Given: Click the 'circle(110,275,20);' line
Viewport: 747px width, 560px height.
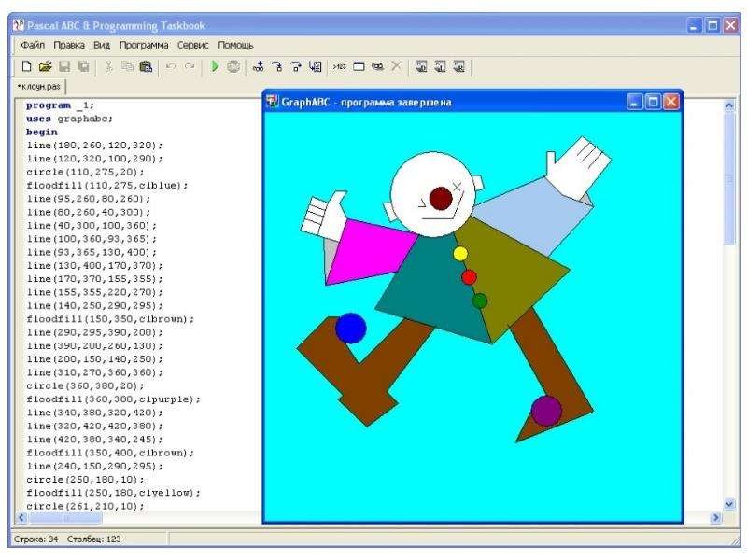Looking at the screenshot, I should pos(85,172).
